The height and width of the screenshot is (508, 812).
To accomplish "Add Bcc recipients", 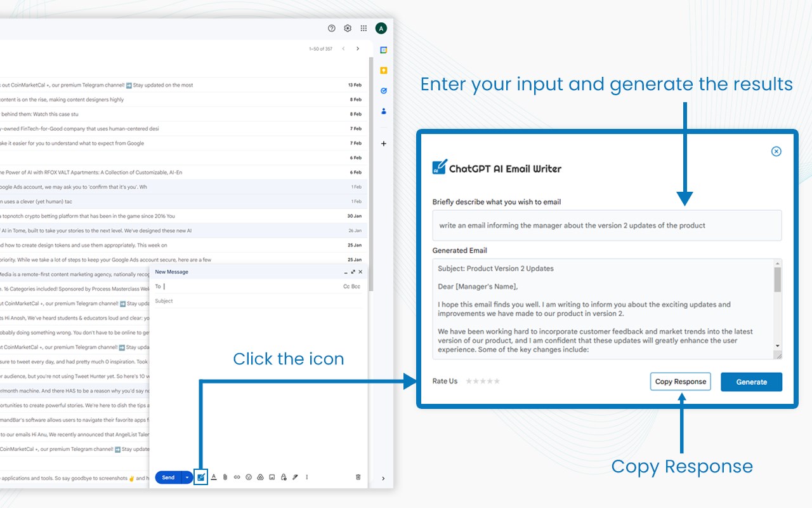I will (x=356, y=286).
